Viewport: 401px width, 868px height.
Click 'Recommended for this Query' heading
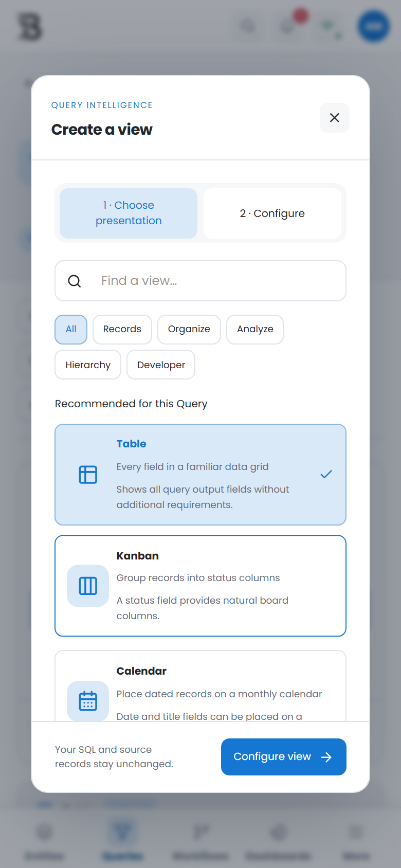131,404
